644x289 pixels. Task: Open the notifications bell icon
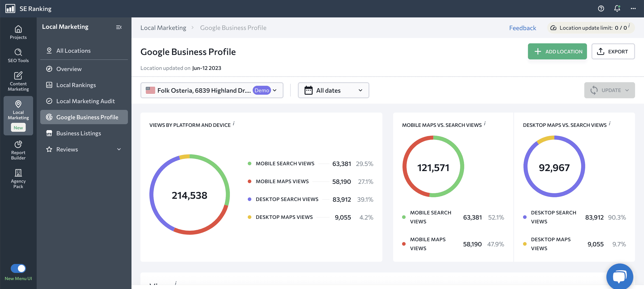617,8
